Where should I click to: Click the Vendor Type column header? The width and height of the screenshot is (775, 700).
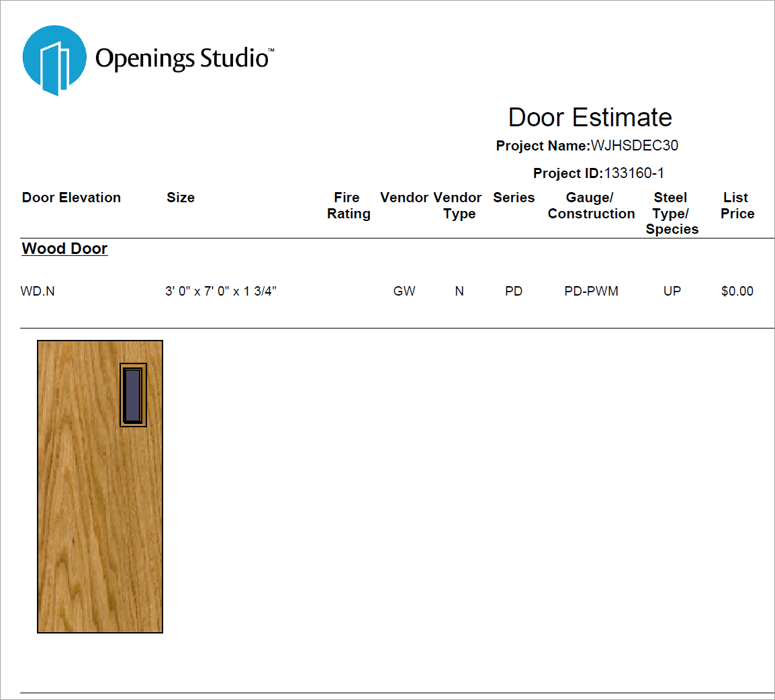[x=458, y=206]
